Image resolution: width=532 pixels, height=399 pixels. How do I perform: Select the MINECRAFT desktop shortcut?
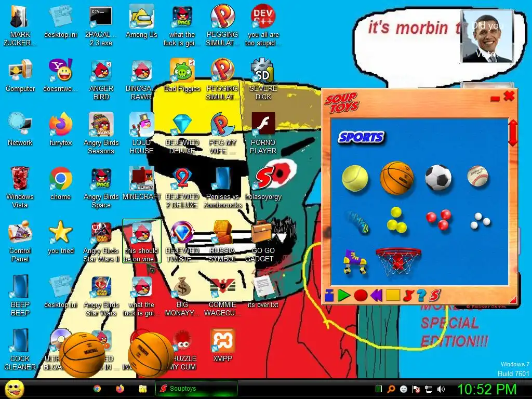(x=141, y=183)
